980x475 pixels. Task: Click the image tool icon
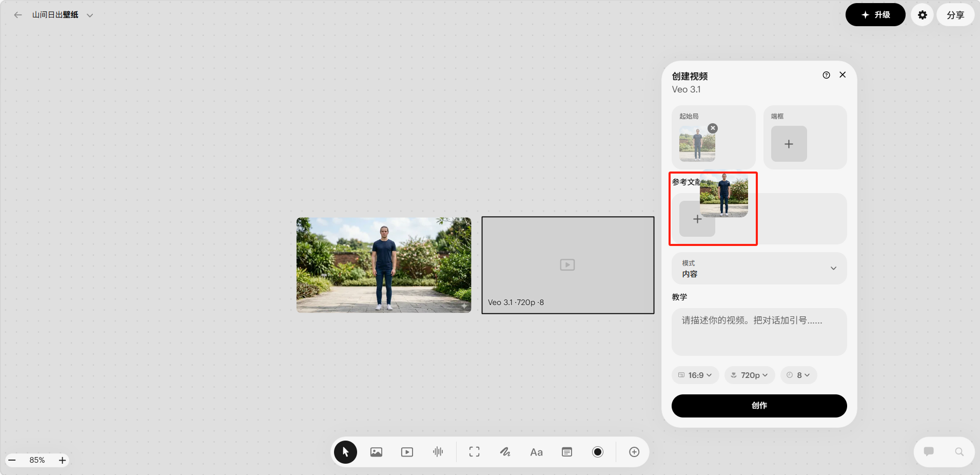[x=376, y=452]
